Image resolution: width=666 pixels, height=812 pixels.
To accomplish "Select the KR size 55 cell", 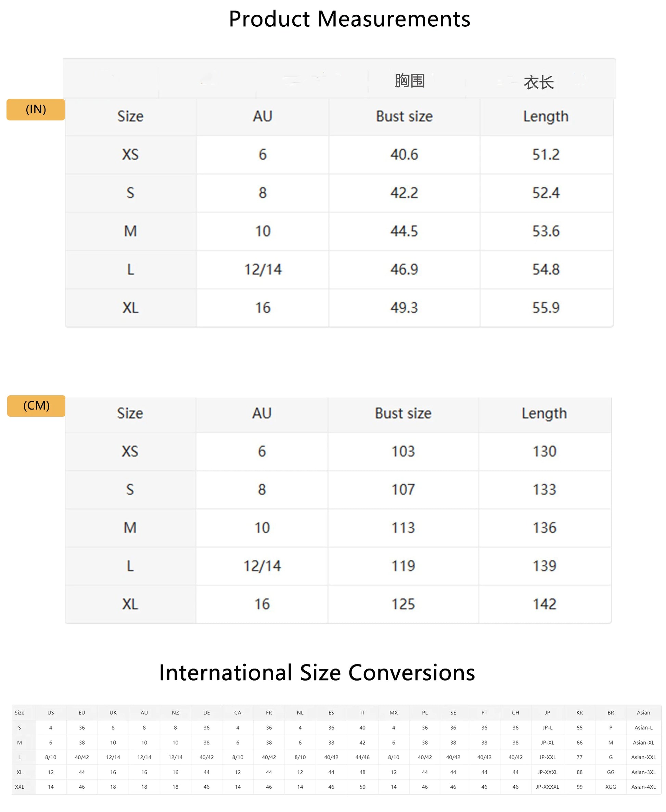I will coord(580,727).
